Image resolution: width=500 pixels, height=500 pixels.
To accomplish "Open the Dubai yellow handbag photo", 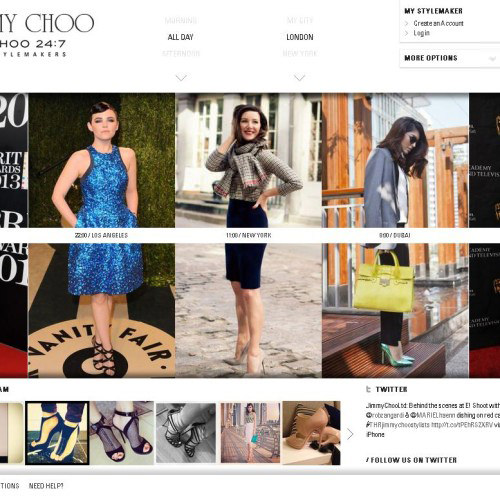I will 395,235.
